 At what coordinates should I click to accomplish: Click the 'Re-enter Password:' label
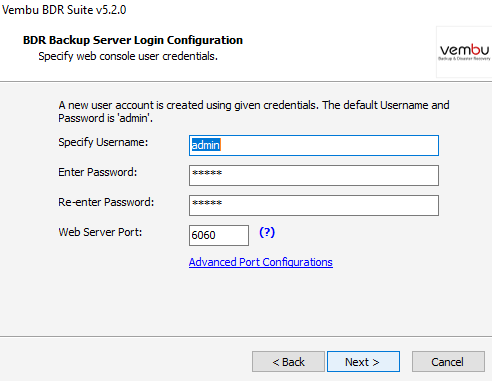106,202
